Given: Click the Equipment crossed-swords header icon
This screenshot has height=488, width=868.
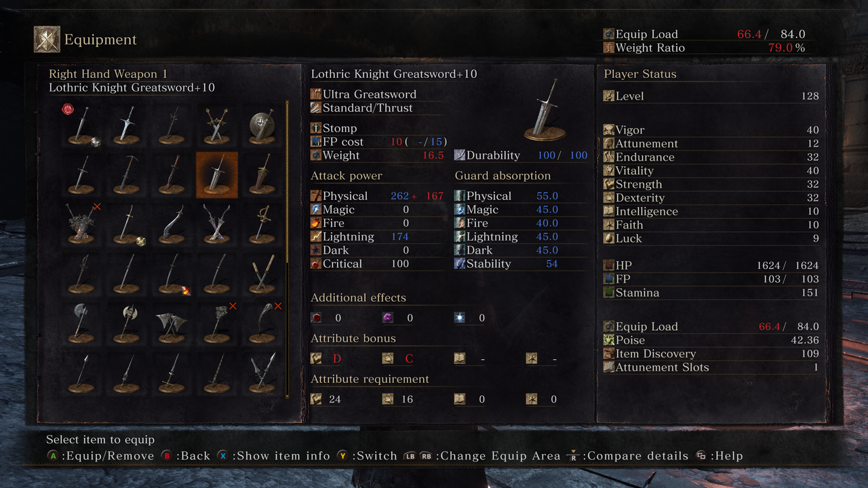Looking at the screenshot, I should tap(47, 39).
